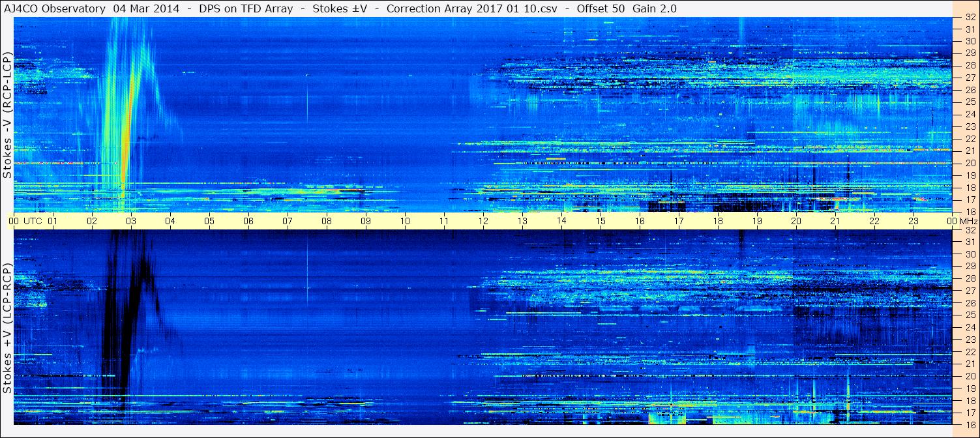The width and height of the screenshot is (980, 438).
Task: Select the 28 MHz tick of the Stokes +V panel
Action: tap(970, 278)
